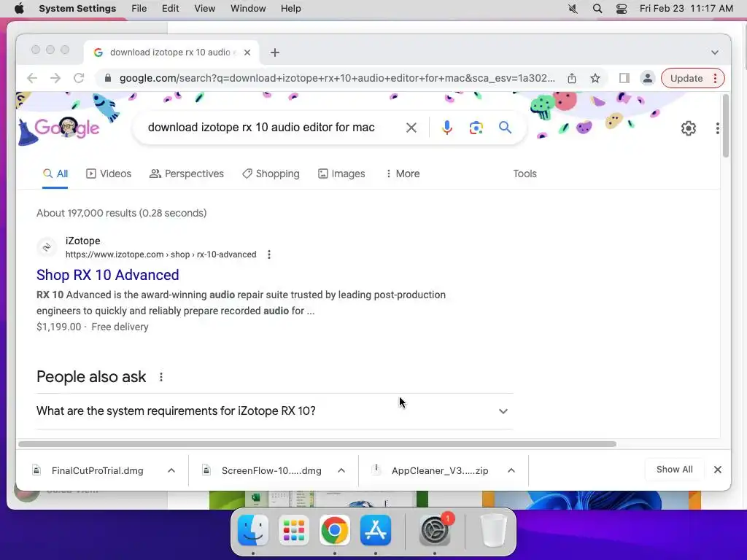747x560 pixels.
Task: Start voice search with microphone icon
Action: 447,128
